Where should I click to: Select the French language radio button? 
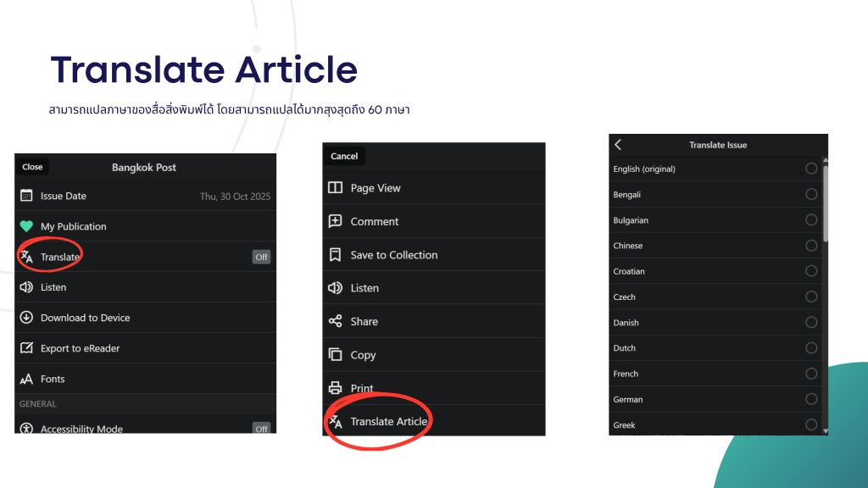(x=811, y=374)
